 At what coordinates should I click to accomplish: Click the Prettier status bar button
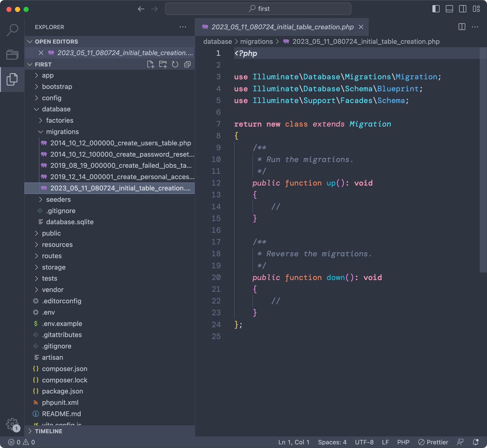tap(433, 442)
